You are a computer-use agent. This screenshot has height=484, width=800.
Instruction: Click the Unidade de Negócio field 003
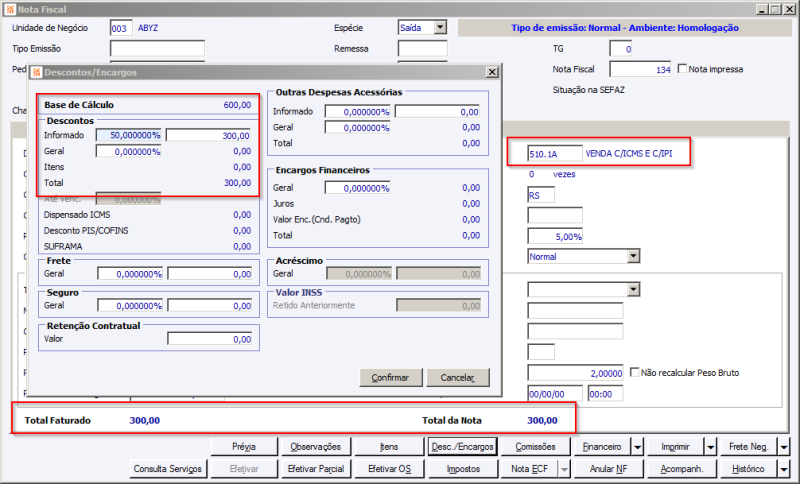tap(121, 28)
